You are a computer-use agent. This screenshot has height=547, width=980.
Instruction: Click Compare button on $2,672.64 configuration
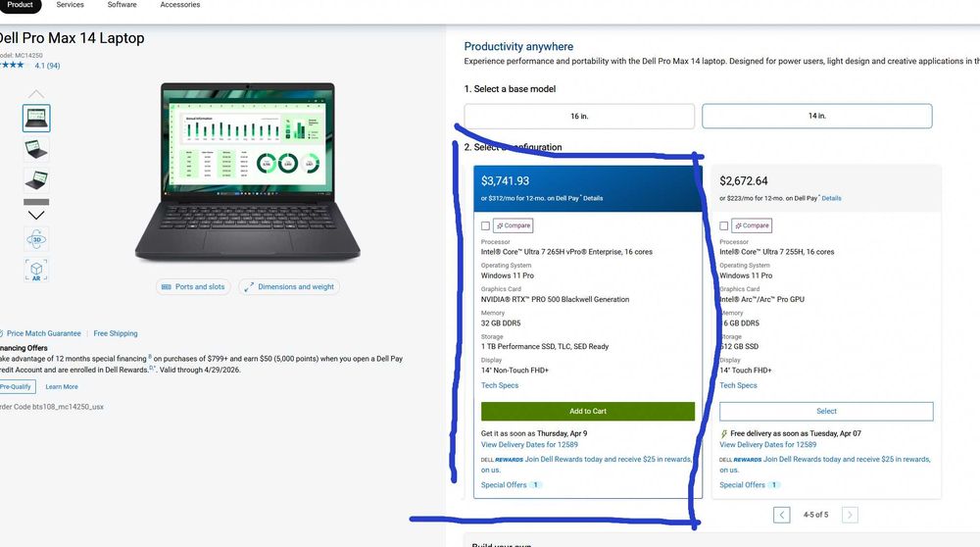pyautogui.click(x=752, y=225)
